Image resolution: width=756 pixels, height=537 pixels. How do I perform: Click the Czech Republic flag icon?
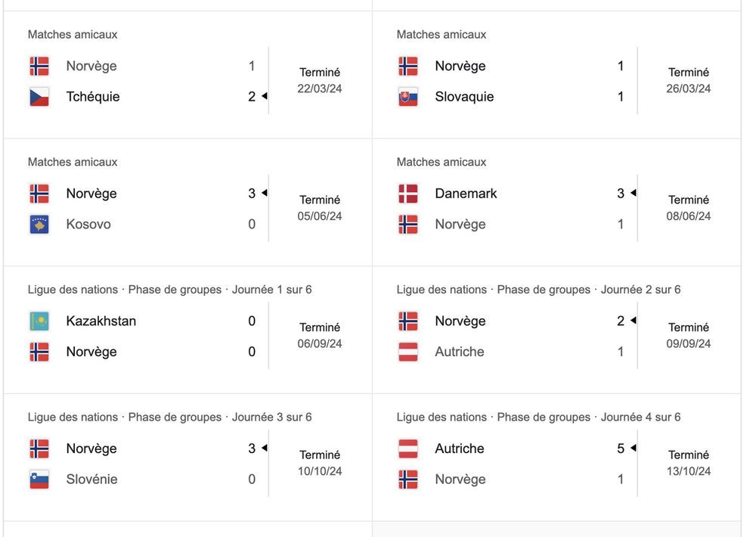39,97
